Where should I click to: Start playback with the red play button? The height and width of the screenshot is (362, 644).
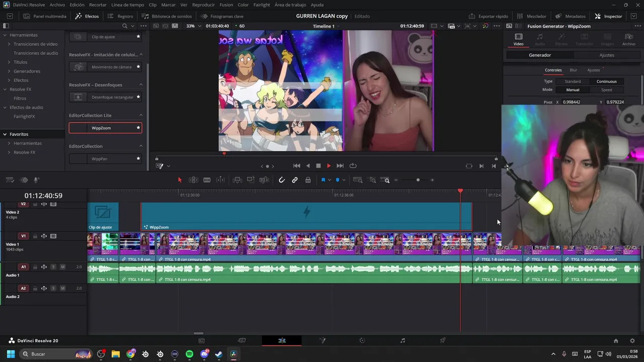[x=329, y=166]
